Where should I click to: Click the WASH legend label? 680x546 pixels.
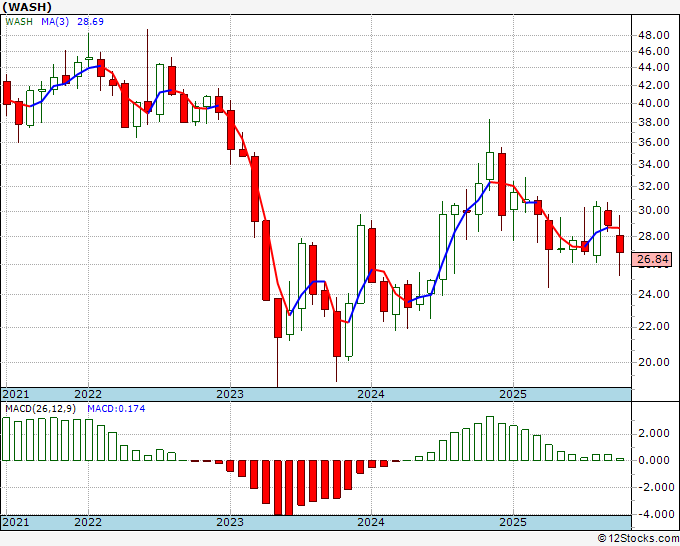point(19,22)
